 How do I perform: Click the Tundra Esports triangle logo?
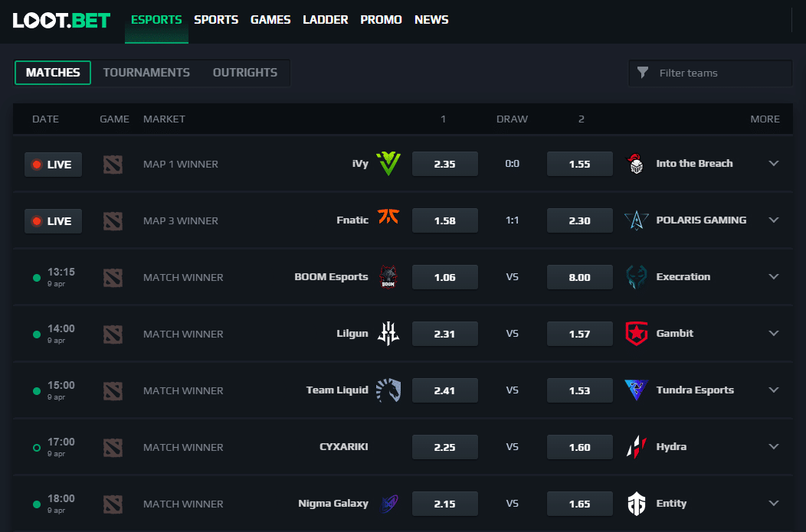point(637,390)
